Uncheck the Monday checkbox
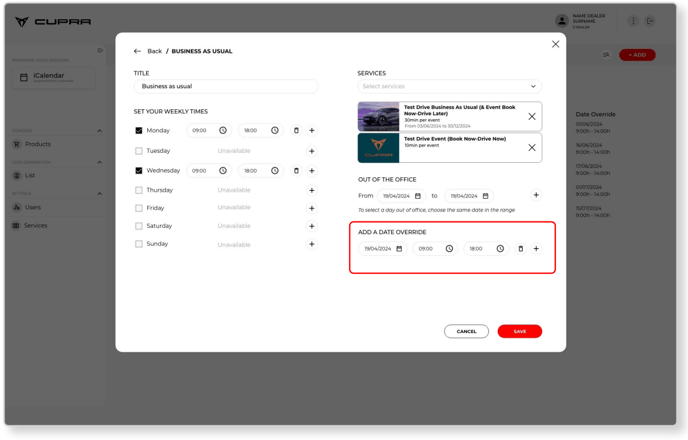 pos(139,131)
